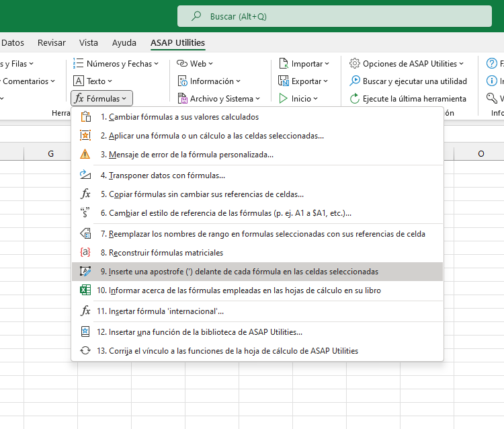Expand the Información dropdown arrow

click(238, 81)
